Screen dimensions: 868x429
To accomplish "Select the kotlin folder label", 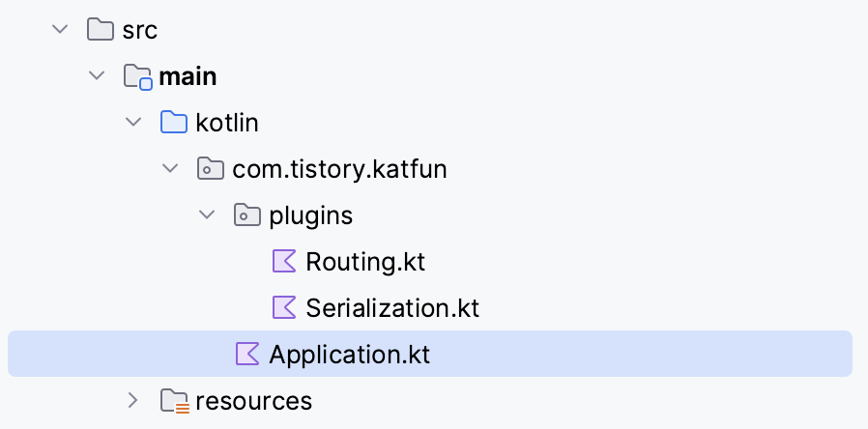I will click(x=227, y=123).
